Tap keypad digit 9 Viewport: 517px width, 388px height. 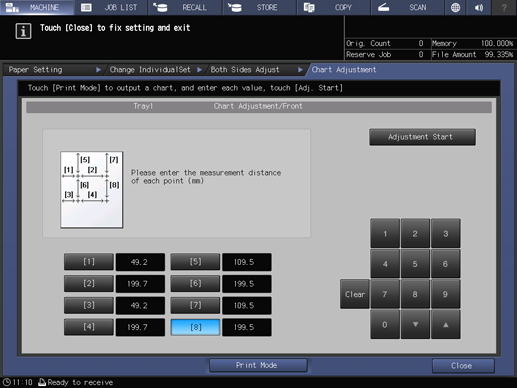(x=446, y=294)
